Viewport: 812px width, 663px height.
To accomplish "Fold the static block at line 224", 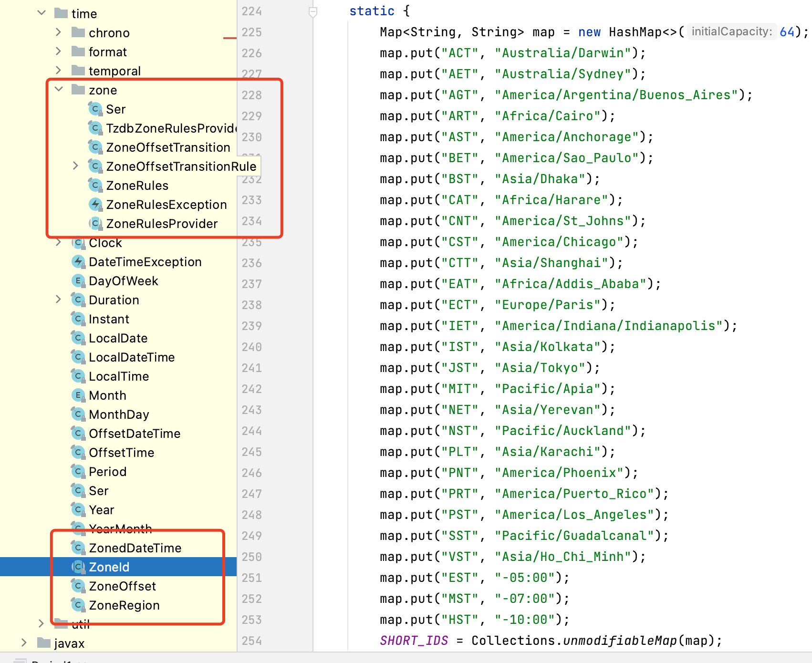I will click(313, 11).
